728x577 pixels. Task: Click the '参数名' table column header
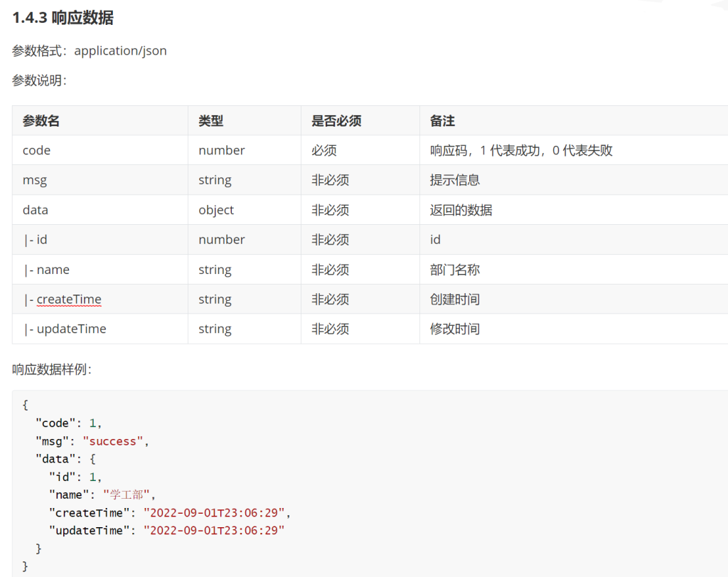tap(41, 121)
